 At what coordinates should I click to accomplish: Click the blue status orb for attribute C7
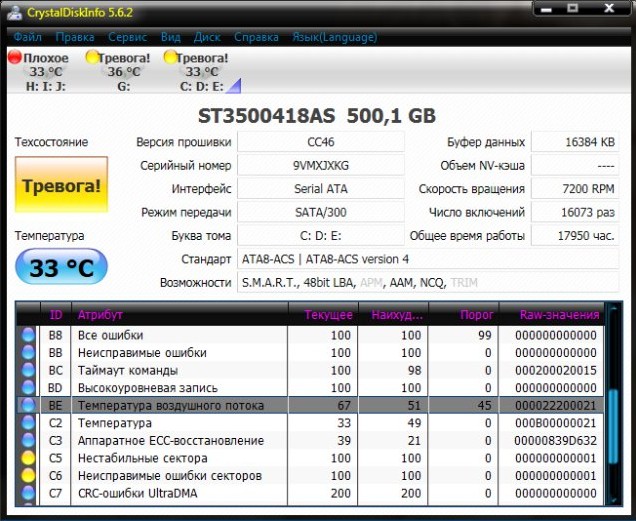point(28,494)
